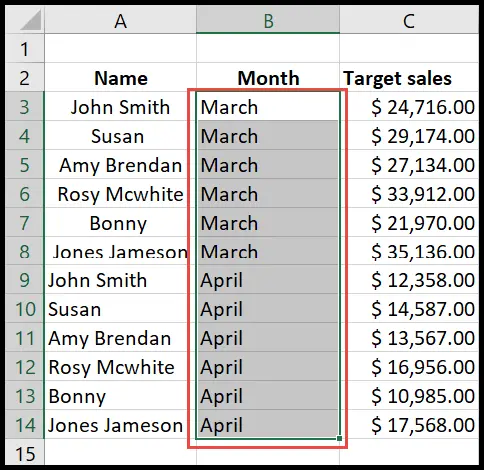Select row 11 header
This screenshot has width=484, height=470.
click(24, 338)
